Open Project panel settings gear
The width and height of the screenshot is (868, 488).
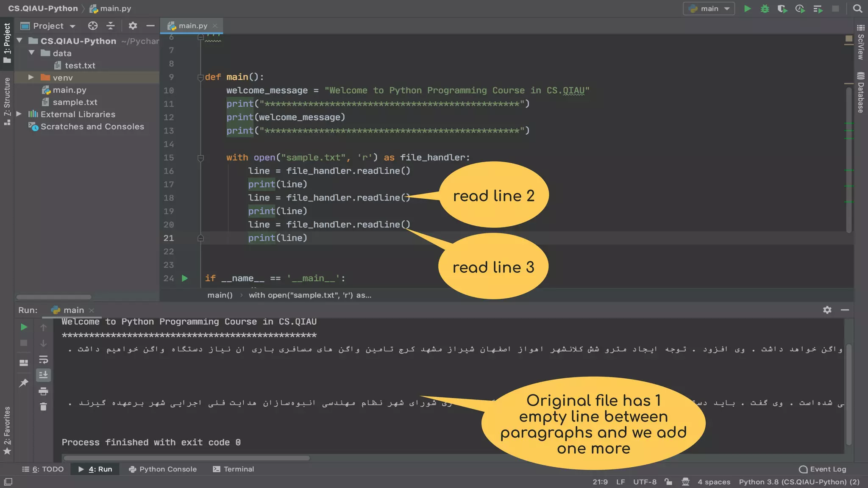(x=133, y=26)
